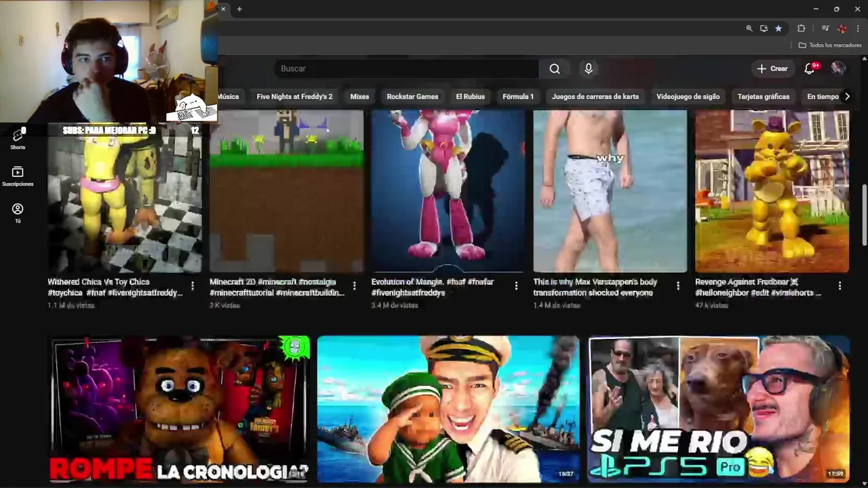The image size is (868, 488).
Task: Bookmark the page with the star icon
Action: (778, 28)
